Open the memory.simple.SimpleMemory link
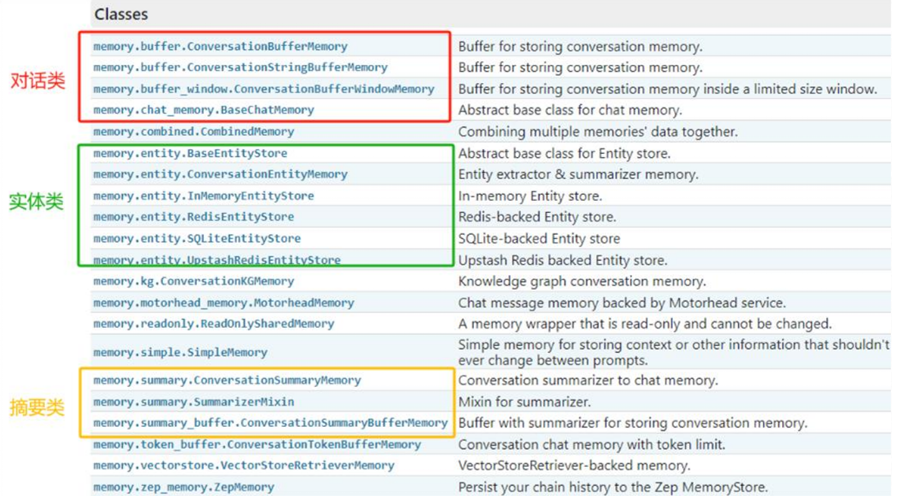This screenshot has height=500, width=917. coord(180,352)
